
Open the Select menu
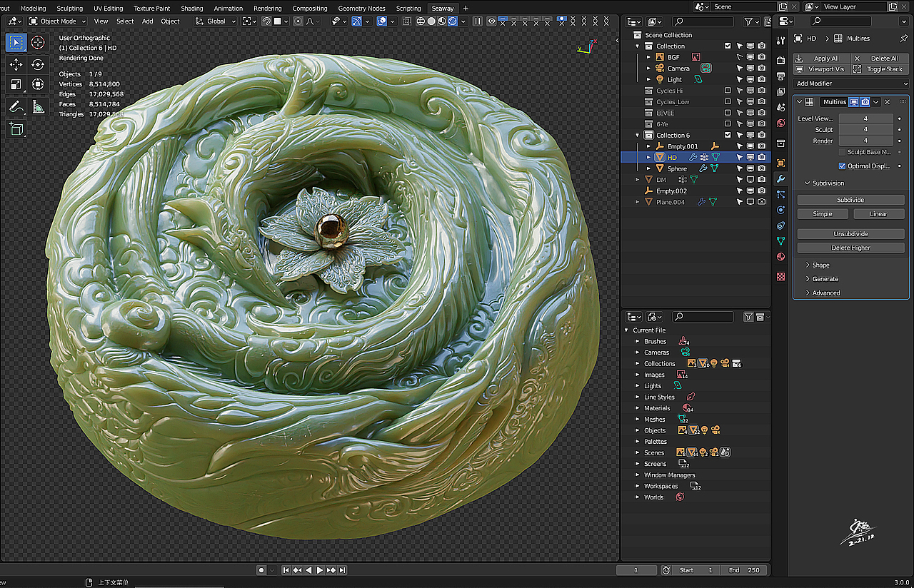[x=125, y=21]
